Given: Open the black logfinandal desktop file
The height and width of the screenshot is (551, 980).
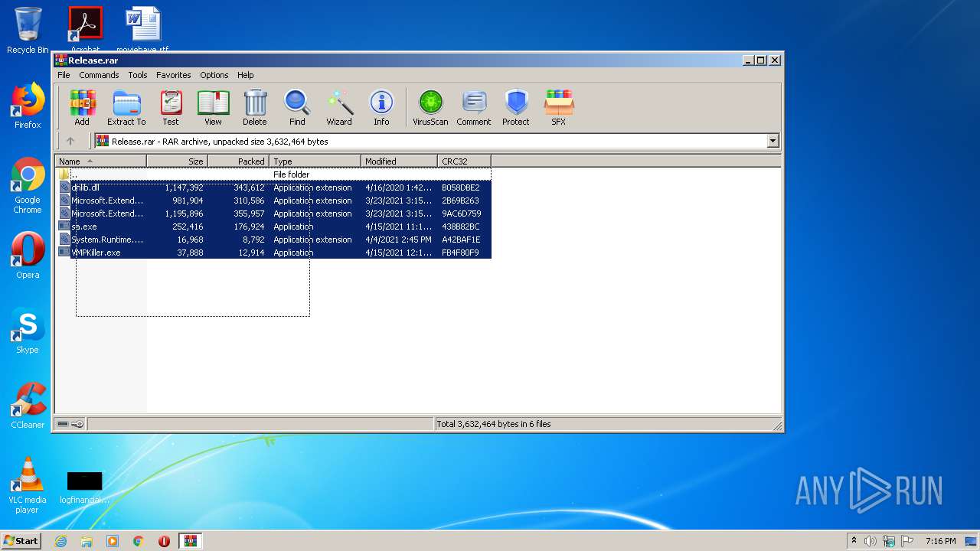Looking at the screenshot, I should pyautogui.click(x=84, y=487).
